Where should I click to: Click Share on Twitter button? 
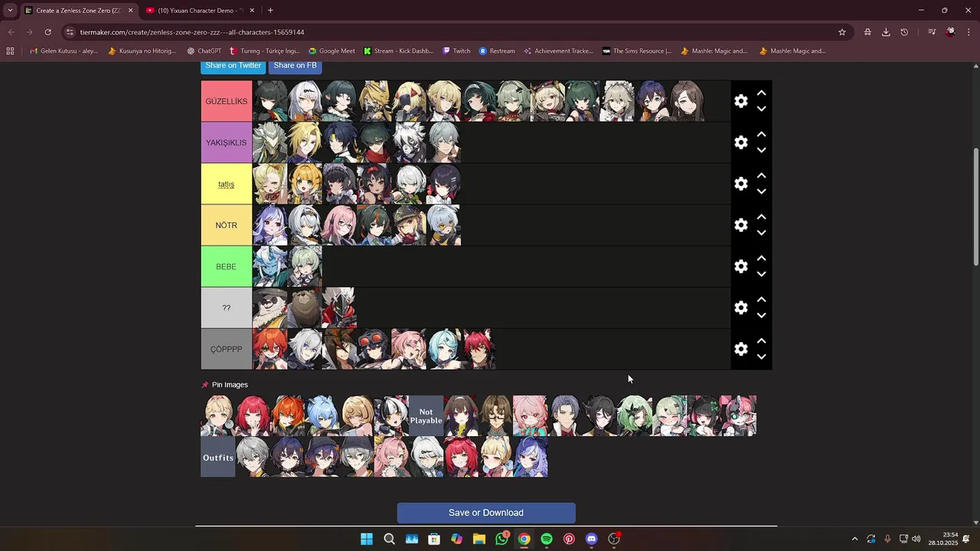pos(233,66)
